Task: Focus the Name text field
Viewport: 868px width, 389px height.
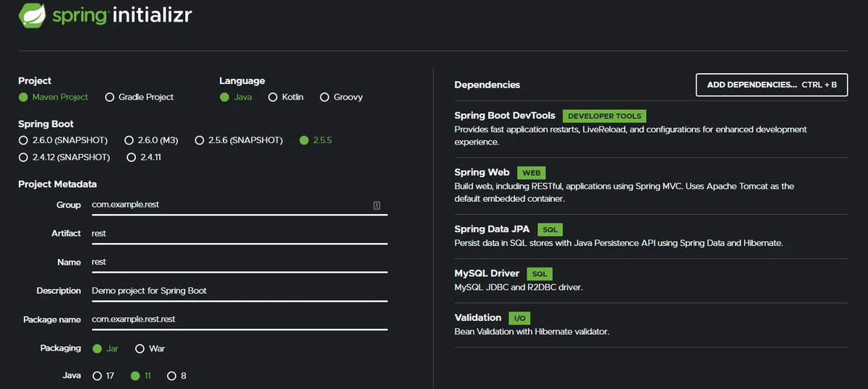Action: (x=239, y=262)
